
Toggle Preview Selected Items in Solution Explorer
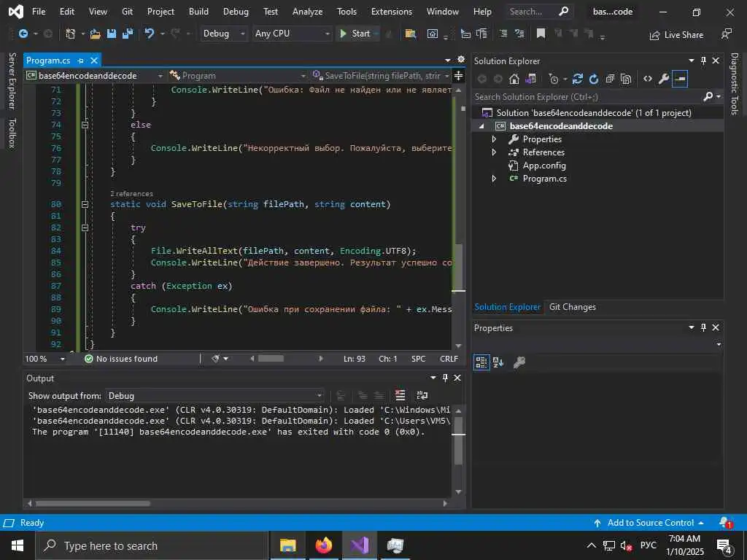pyautogui.click(x=680, y=79)
